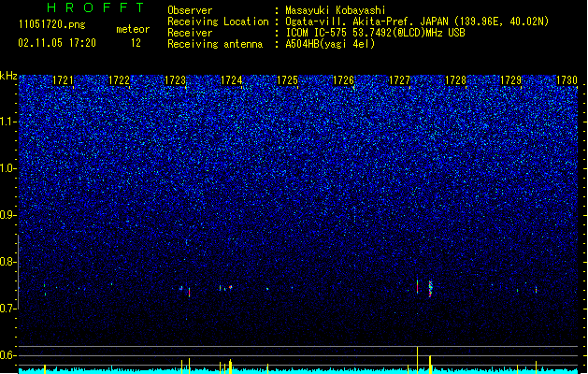Click the 0.7 kHz frequency label

pyautogui.click(x=7, y=309)
